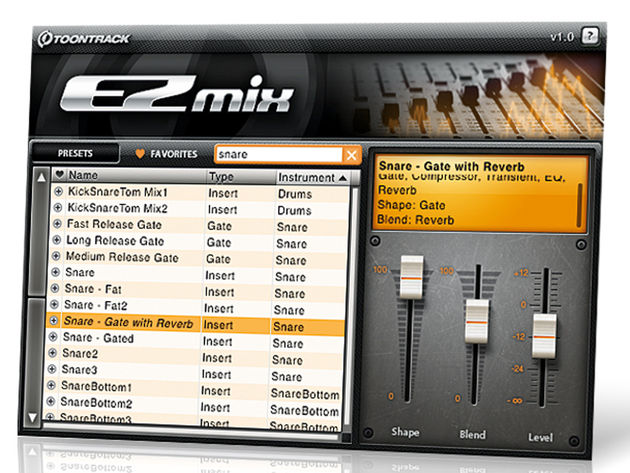This screenshot has width=630, height=473.
Task: Toggle plus icon on Snare - Fat2 row
Action: pyautogui.click(x=54, y=304)
